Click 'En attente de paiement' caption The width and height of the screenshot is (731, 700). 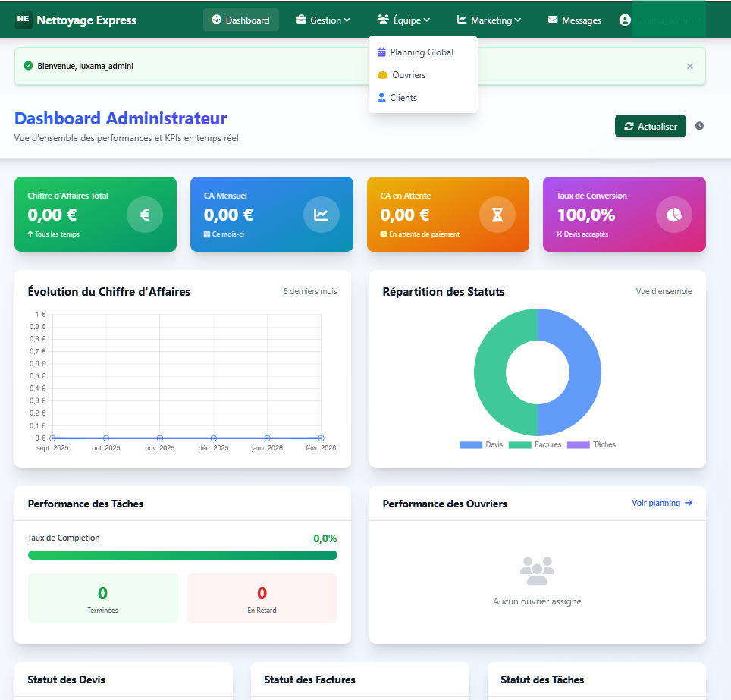tap(424, 234)
